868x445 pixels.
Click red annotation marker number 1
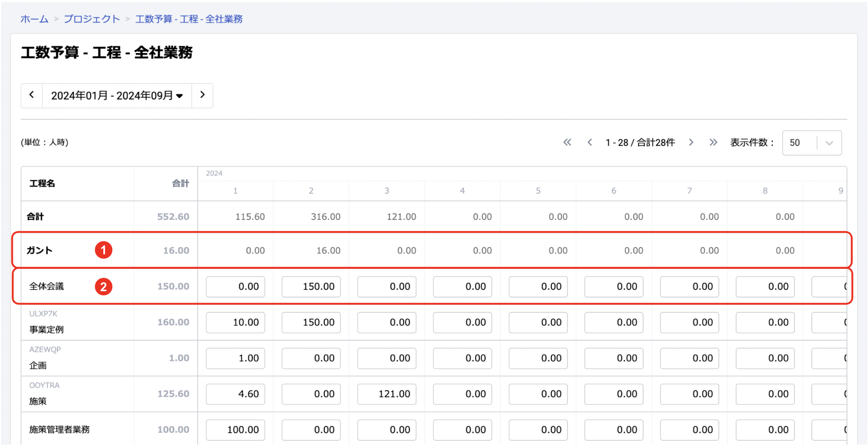(104, 250)
